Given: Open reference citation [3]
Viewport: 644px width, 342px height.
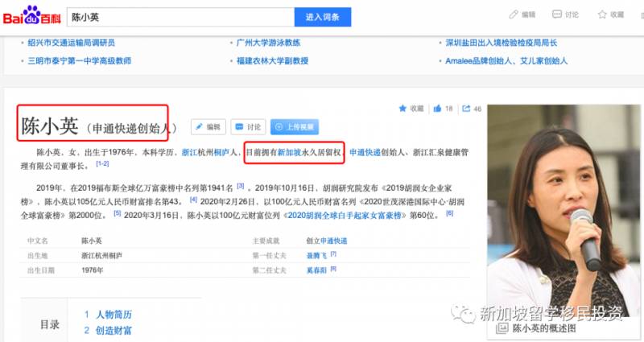Looking at the screenshot, I should pyautogui.click(x=241, y=186).
